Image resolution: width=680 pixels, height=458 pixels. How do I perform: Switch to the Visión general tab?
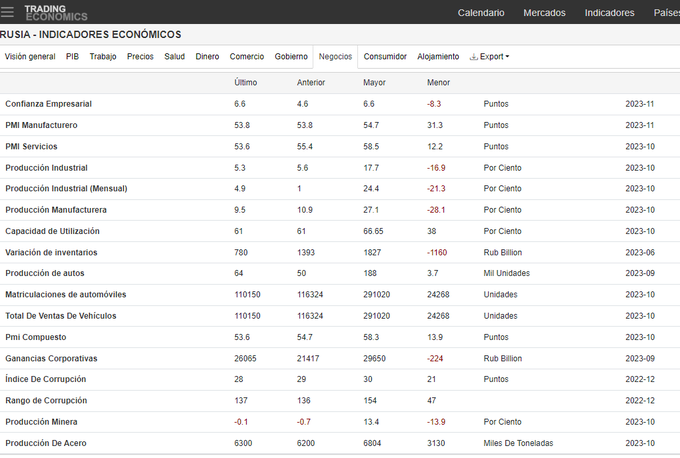pos(30,56)
